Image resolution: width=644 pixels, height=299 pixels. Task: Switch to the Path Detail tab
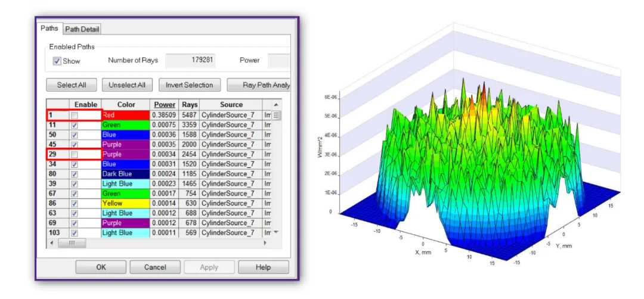82,29
